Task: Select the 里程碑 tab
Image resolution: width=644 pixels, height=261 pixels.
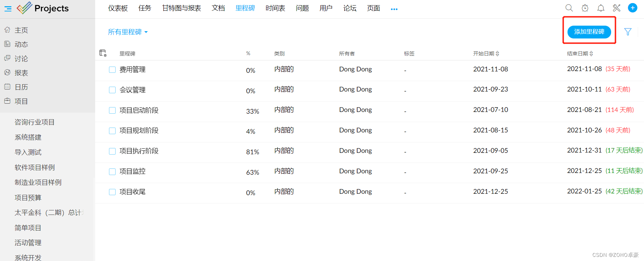Action: coord(245,8)
